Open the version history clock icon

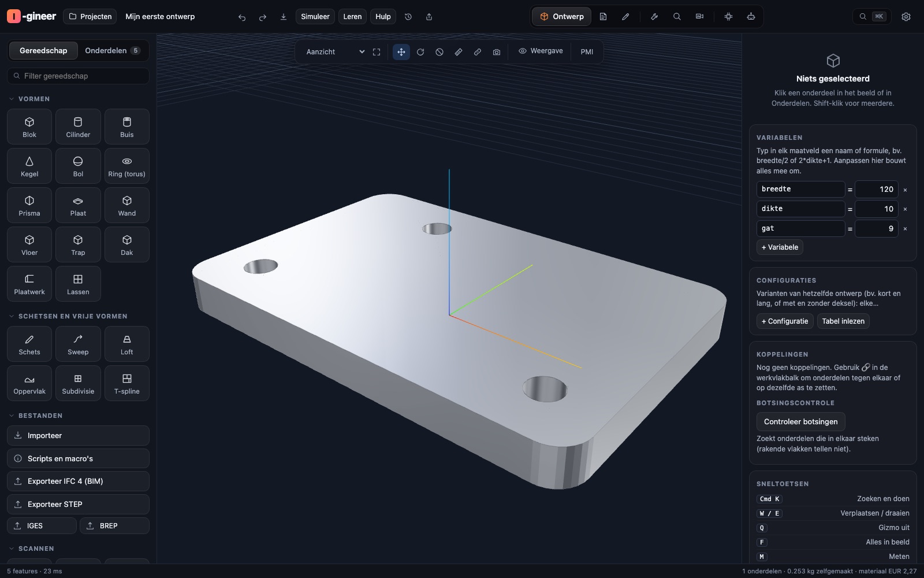click(408, 17)
